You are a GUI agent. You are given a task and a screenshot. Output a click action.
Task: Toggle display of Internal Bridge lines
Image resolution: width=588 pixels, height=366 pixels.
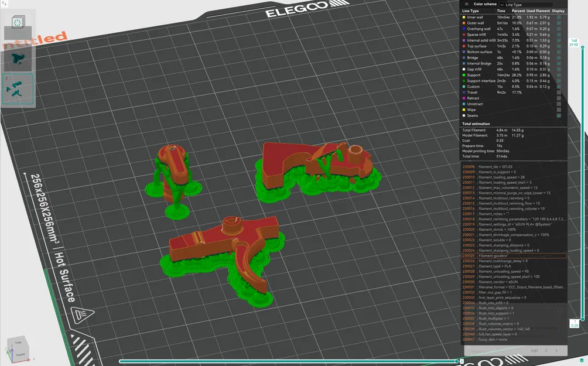[x=559, y=64]
